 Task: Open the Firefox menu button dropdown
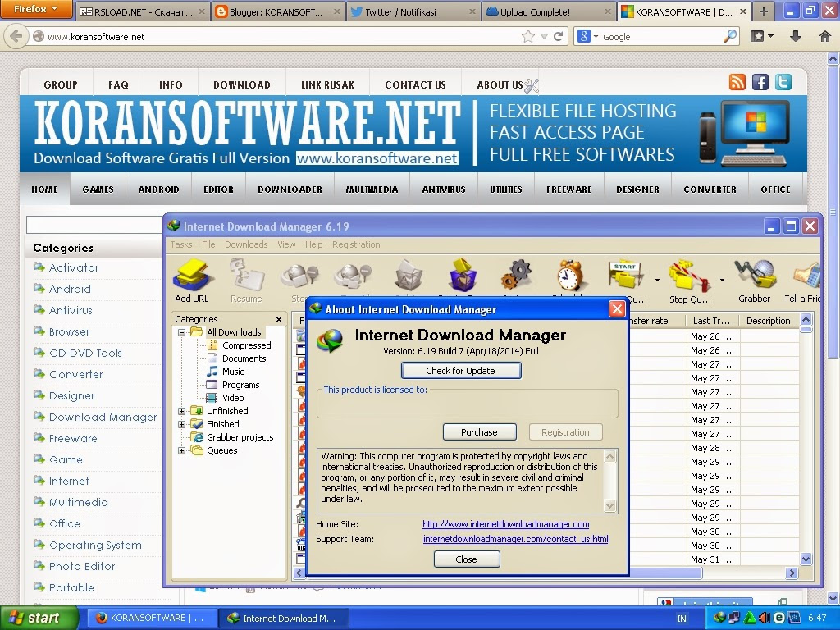click(36, 8)
